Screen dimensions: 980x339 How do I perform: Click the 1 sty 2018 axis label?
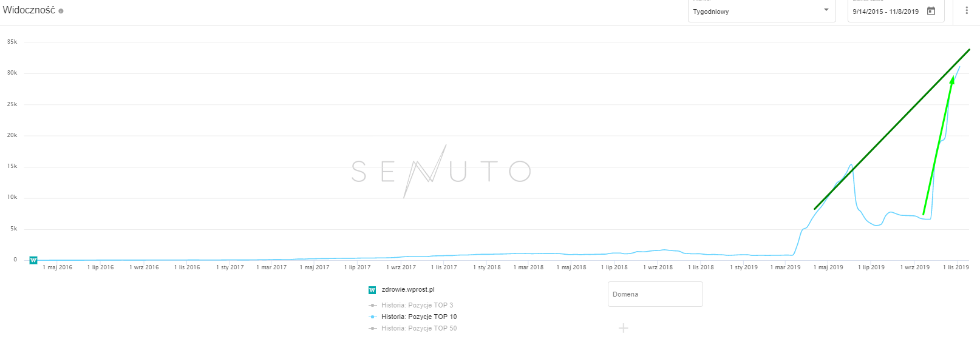tap(487, 267)
